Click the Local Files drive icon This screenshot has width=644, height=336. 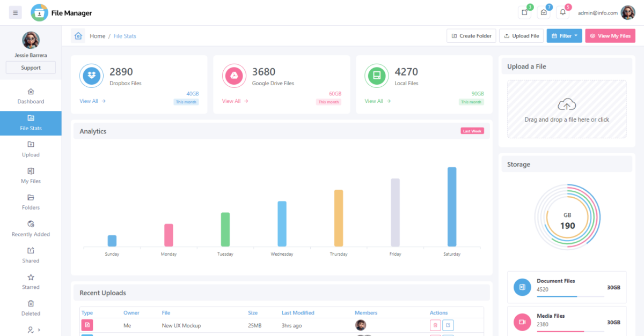point(377,76)
